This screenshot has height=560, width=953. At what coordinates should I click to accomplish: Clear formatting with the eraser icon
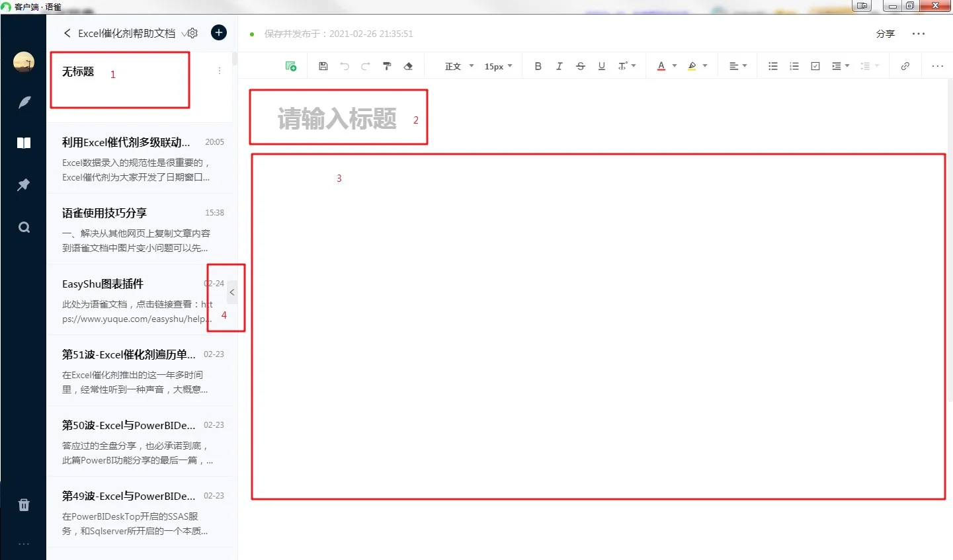pos(408,66)
